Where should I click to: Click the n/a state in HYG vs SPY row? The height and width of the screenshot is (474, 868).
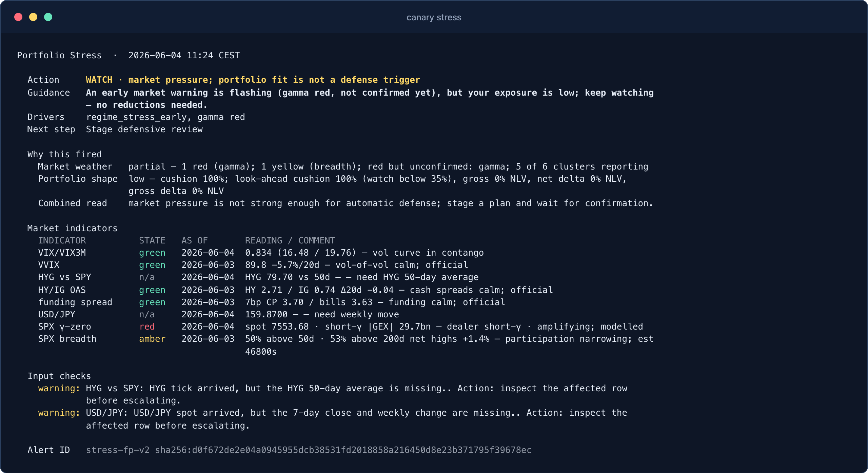147,277
